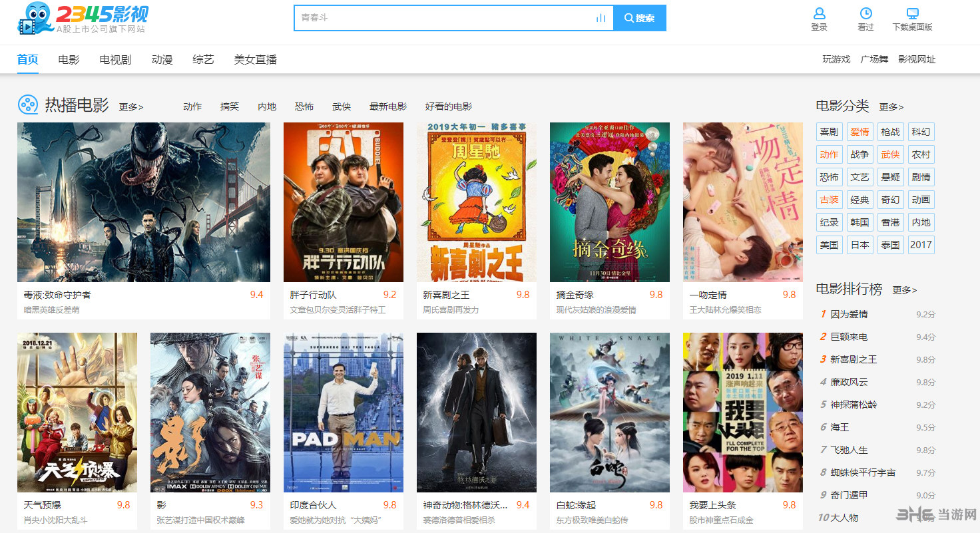Open ranking entry 奇门遁甲
Screen dimensions: 980x533
coord(849,495)
